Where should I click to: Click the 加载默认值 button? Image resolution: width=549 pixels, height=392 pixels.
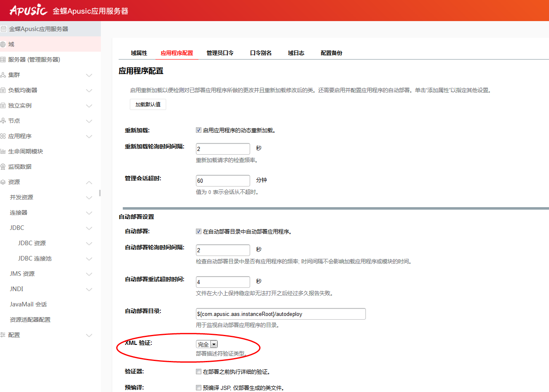(x=148, y=105)
